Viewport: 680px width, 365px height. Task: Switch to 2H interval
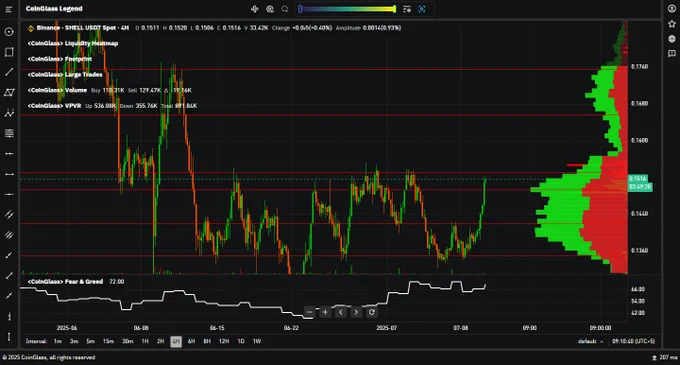[x=160, y=342]
